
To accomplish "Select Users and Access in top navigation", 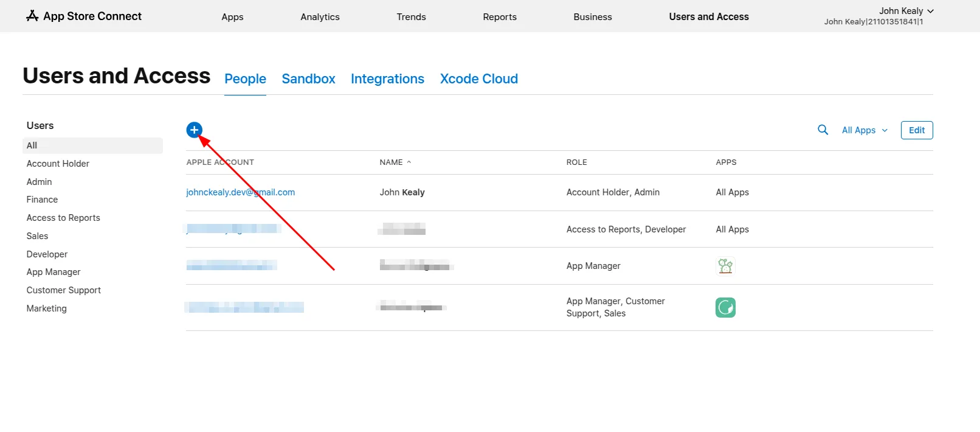I will (709, 17).
